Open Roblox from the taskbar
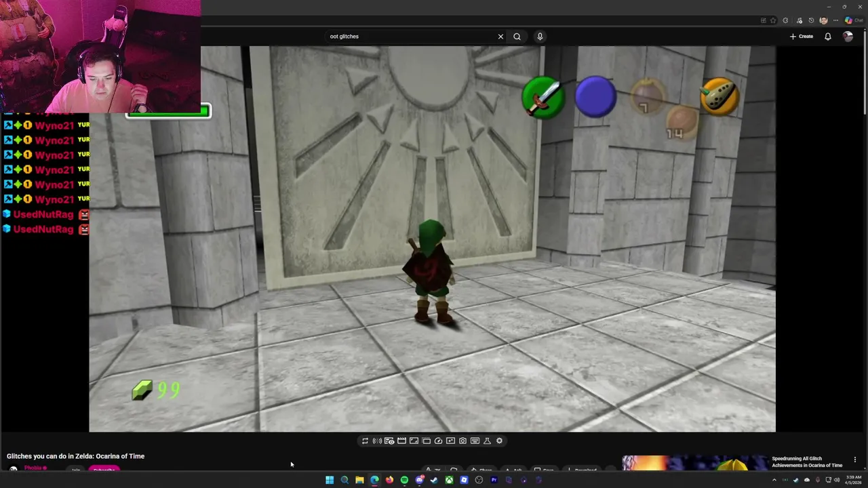The image size is (868, 488). click(464, 480)
